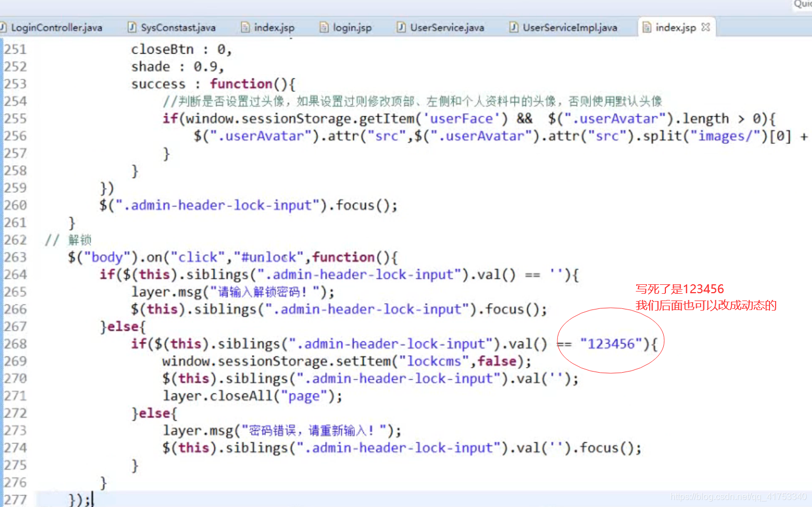The width and height of the screenshot is (812, 507).
Task: Click the "请输入解锁密码!" message string
Action: [265, 292]
